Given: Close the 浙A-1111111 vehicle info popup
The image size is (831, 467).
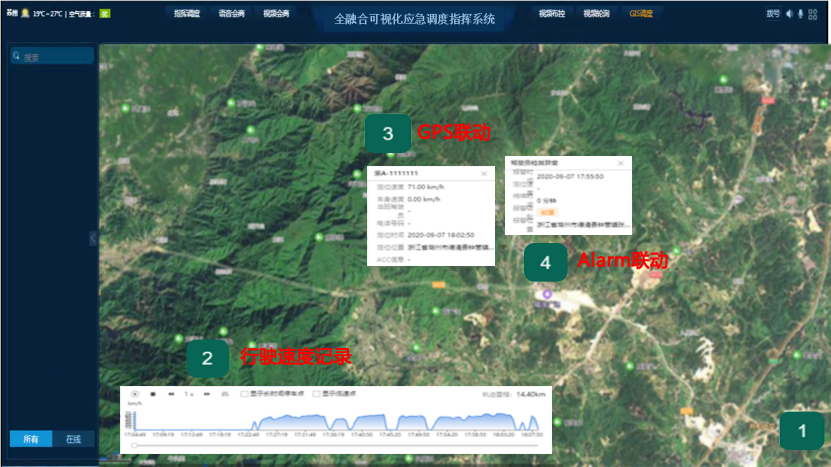Looking at the screenshot, I should 485,173.
